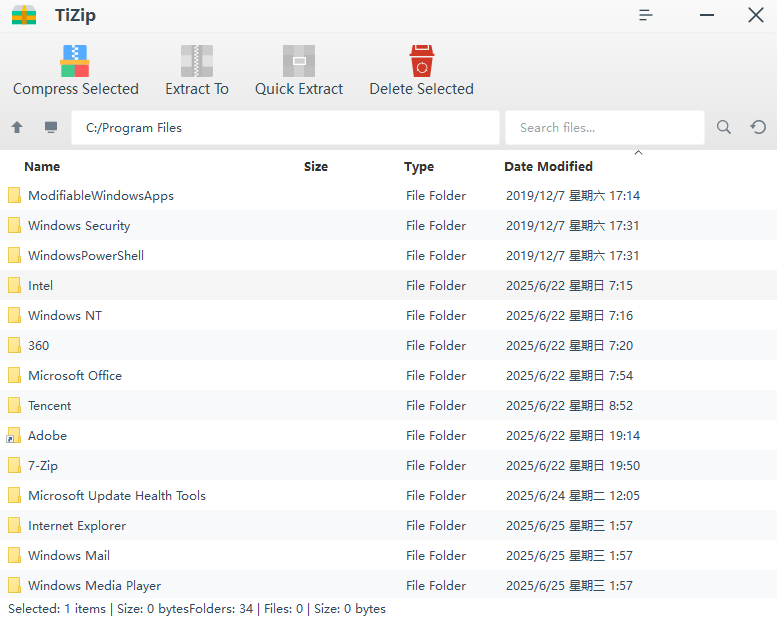Screen dimensions: 777x617
Task: Click the Search files input box
Action: pyautogui.click(x=605, y=127)
